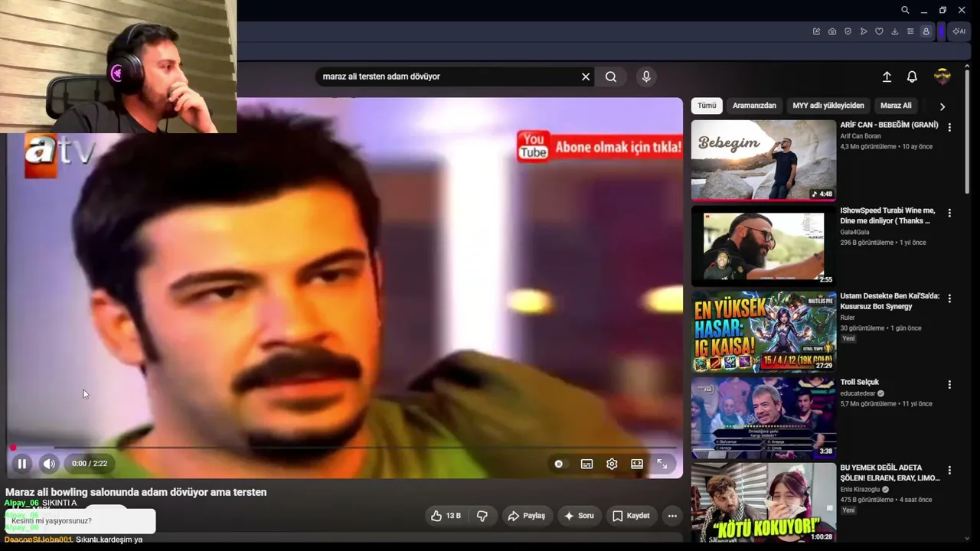Visit the Gala4Gala channel

click(x=854, y=232)
